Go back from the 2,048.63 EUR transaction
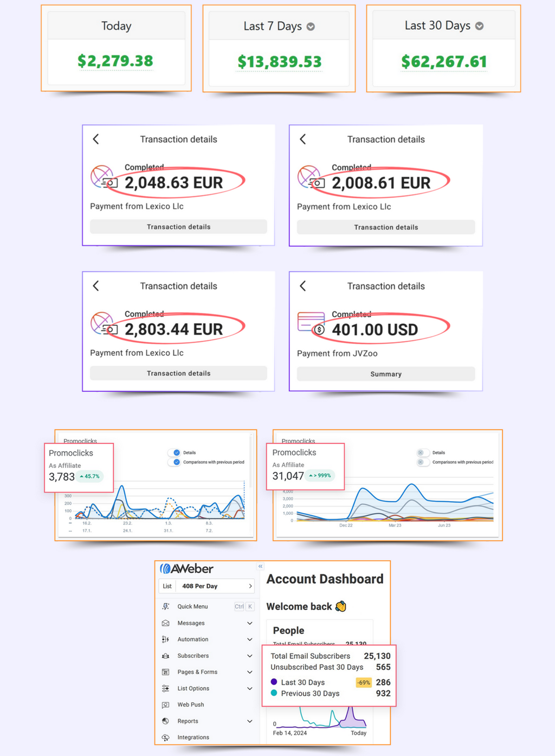 pyautogui.click(x=96, y=139)
